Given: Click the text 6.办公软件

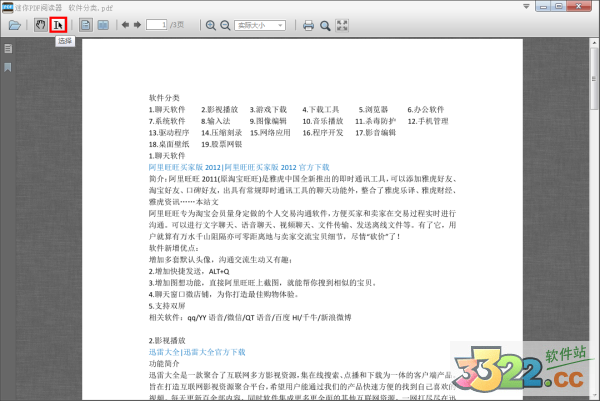Looking at the screenshot, I should tap(426, 109).
